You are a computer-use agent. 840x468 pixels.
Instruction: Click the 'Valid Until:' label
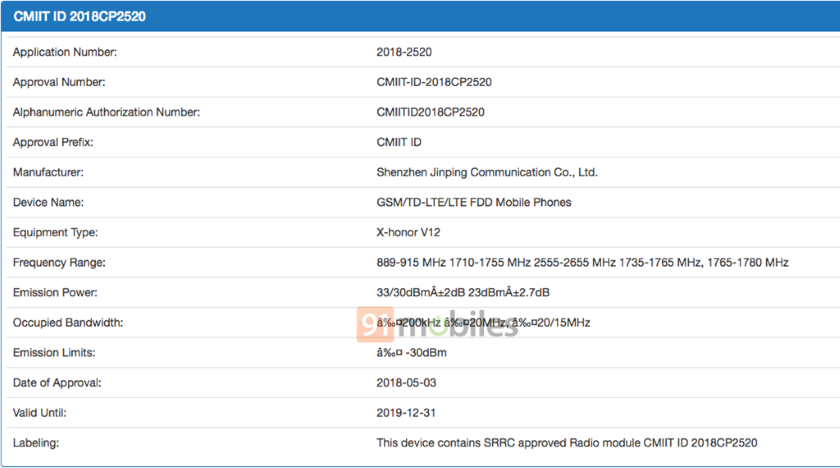coord(40,412)
